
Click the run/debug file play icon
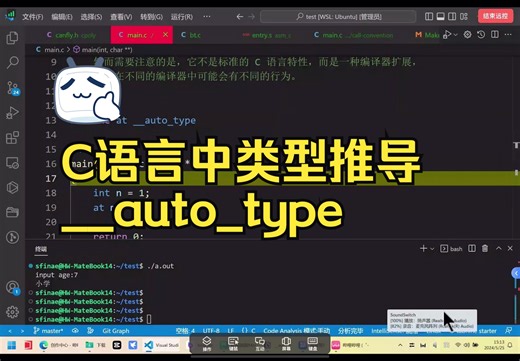point(447,35)
